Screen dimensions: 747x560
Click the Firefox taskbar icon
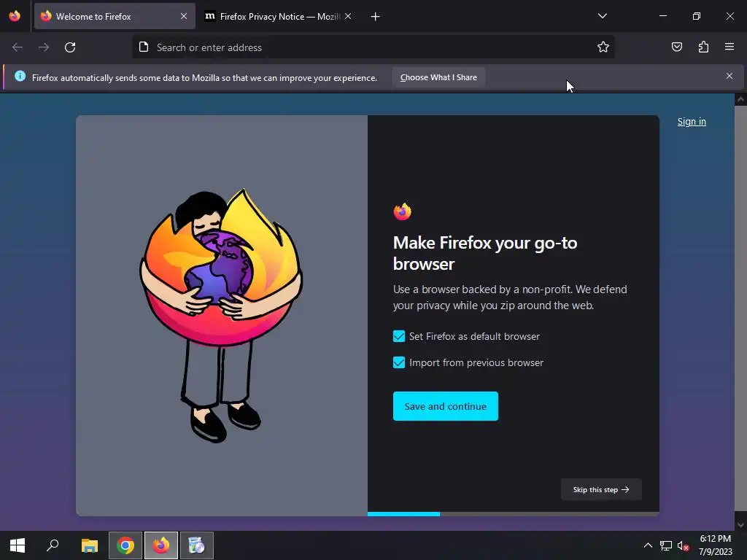[161, 545]
